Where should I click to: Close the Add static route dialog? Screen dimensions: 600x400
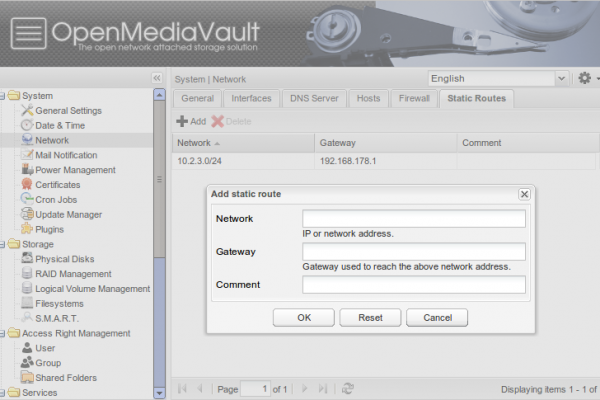point(524,194)
